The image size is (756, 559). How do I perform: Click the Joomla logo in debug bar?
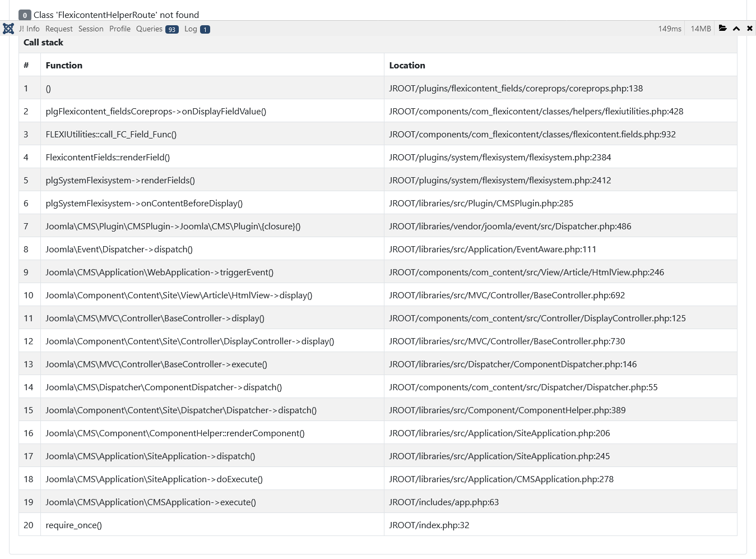(x=8, y=29)
